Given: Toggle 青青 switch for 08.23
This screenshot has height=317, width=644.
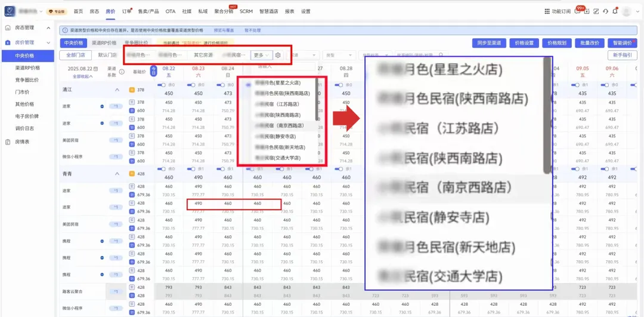Looking at the screenshot, I should click(191, 169).
